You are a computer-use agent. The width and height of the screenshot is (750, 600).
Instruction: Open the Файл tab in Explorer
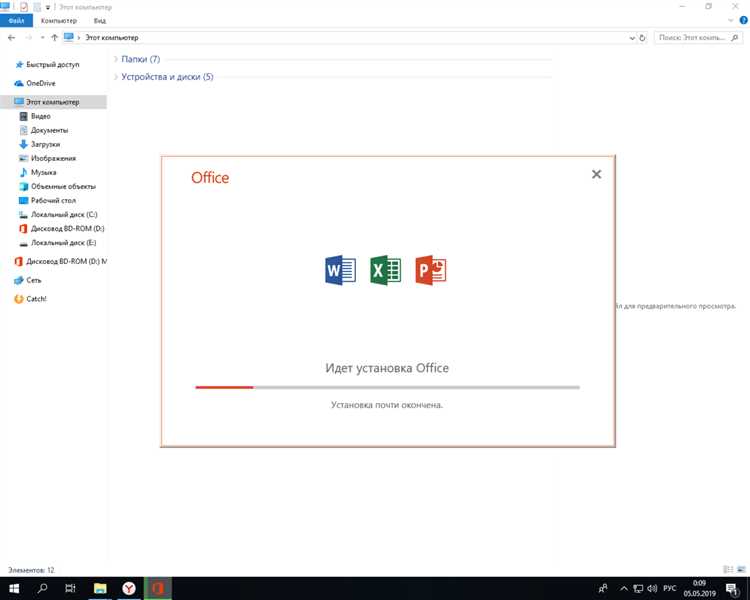click(x=16, y=21)
